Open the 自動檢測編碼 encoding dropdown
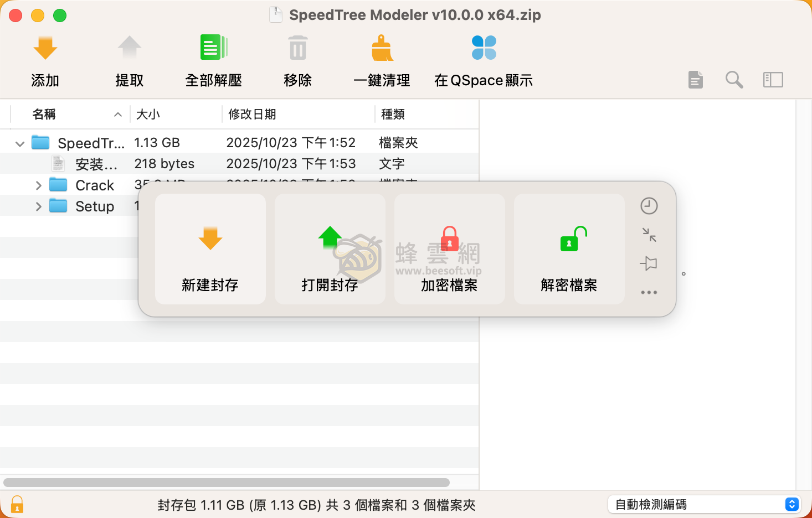The height and width of the screenshot is (518, 812). coord(704,504)
